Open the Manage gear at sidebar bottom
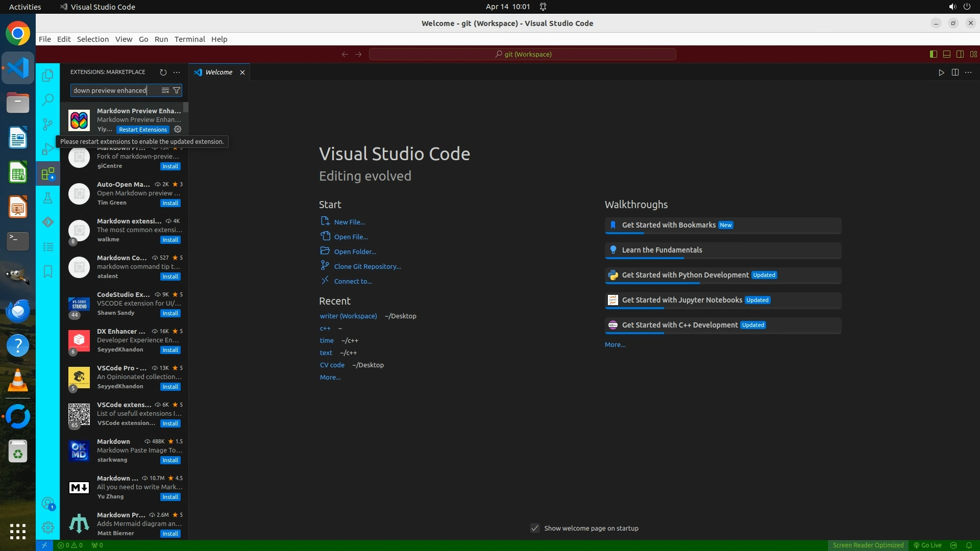Viewport: 980px width, 551px height. point(48,528)
